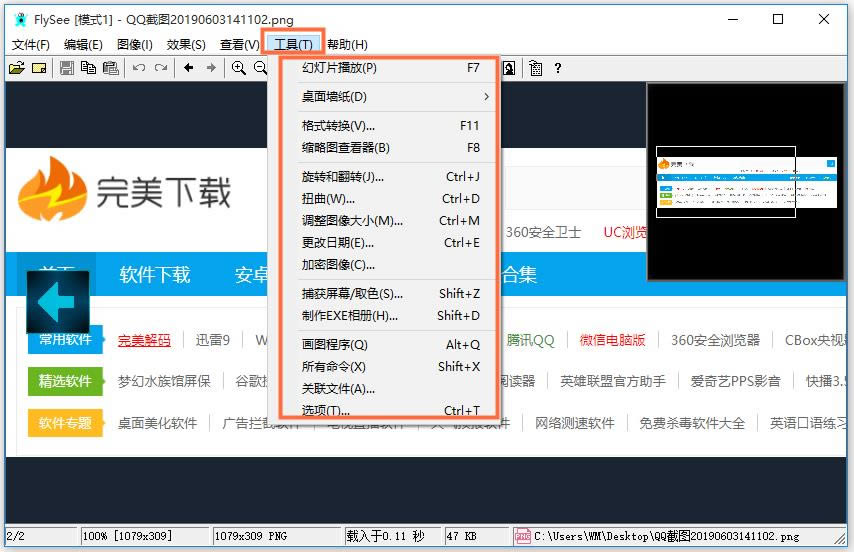Open the 文件(F) menu
The image size is (854, 552).
click(30, 45)
